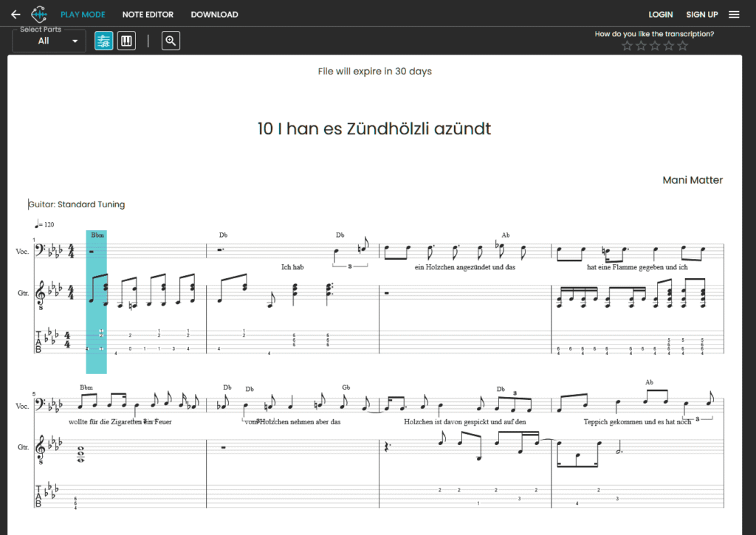The width and height of the screenshot is (756, 535).
Task: Toggle the keyboard display mode button
Action: click(126, 41)
